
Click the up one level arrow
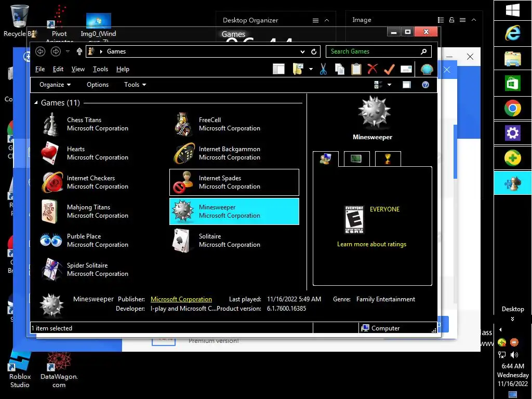coord(79,51)
